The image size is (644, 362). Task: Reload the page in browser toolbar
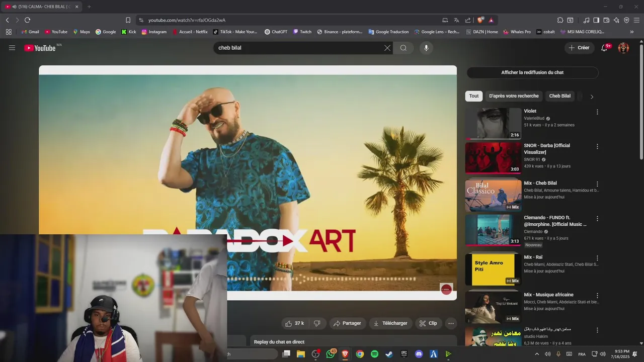pos(27,20)
